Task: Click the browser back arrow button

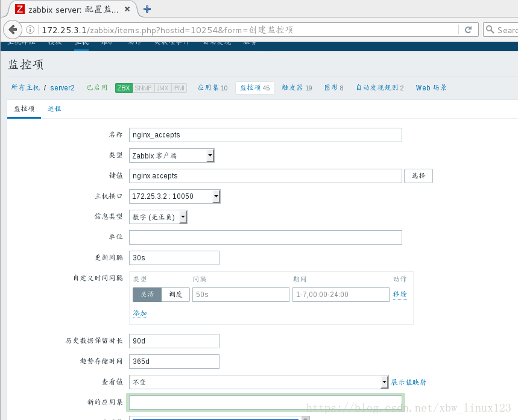Action: [x=13, y=30]
